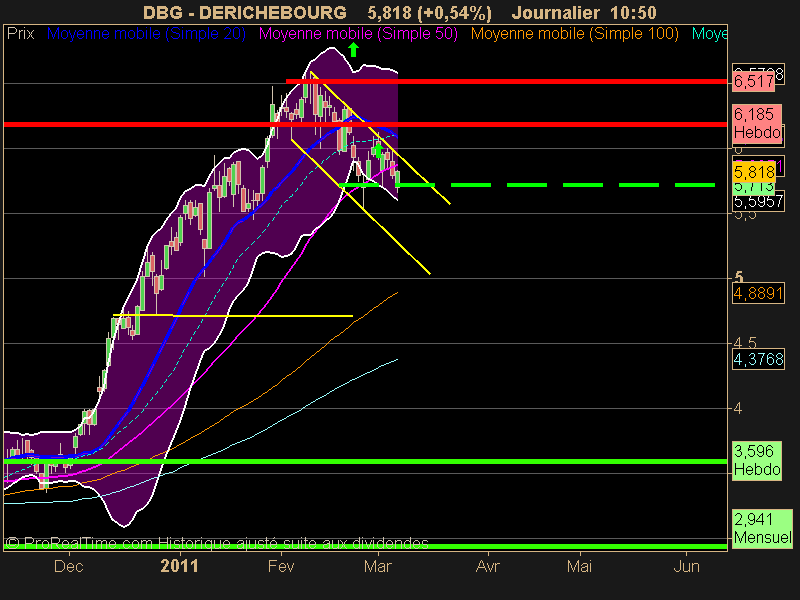Screen dimensions: 800x600
Task: Click the 'Prix' legend label
Action: (x=20, y=34)
